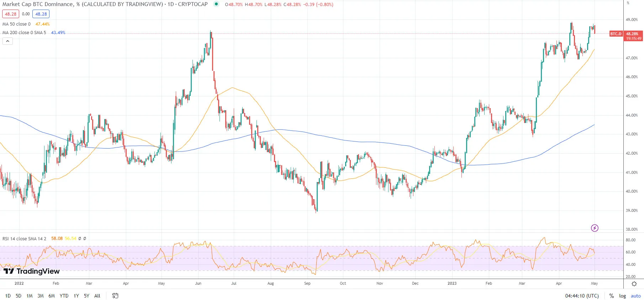
Task: Click the 80.00 RSI axis label
Action: coord(631,240)
